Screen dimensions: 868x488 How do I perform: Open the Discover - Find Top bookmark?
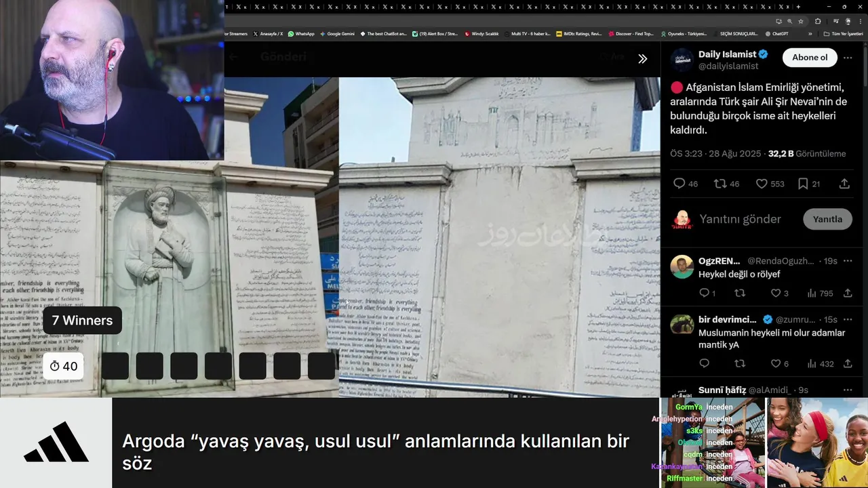[631, 33]
